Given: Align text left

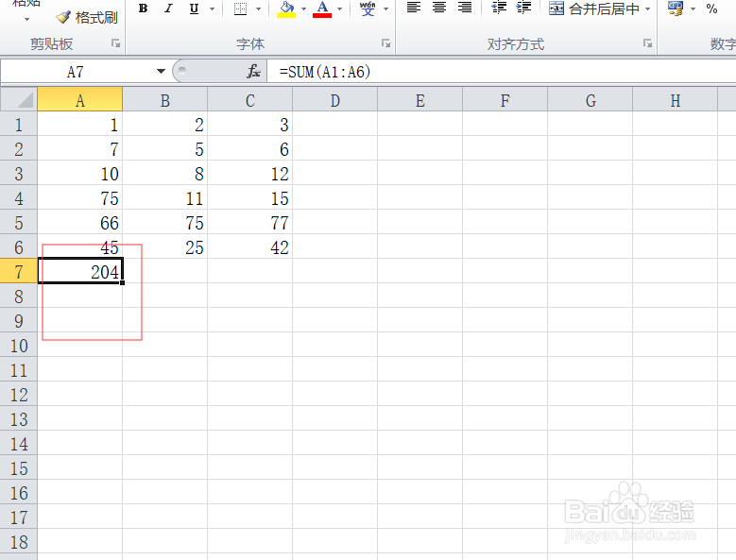Looking at the screenshot, I should (414, 8).
